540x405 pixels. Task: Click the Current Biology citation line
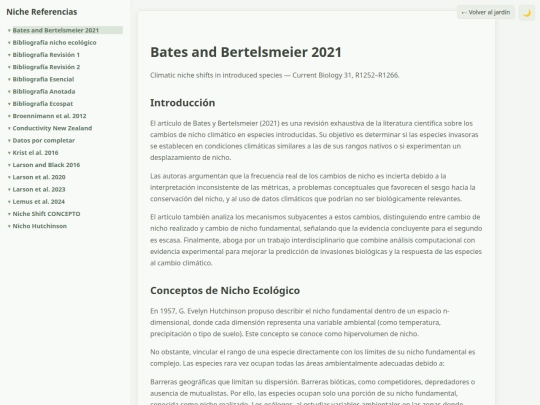pos(275,75)
